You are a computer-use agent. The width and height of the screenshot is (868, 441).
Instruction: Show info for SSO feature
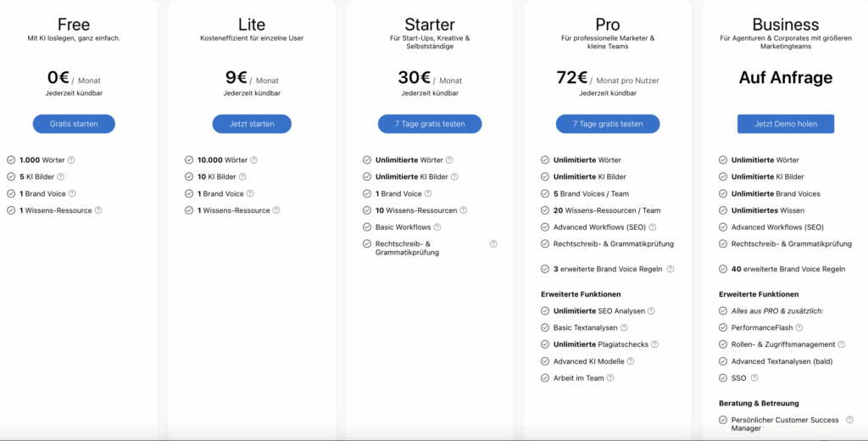coord(754,378)
